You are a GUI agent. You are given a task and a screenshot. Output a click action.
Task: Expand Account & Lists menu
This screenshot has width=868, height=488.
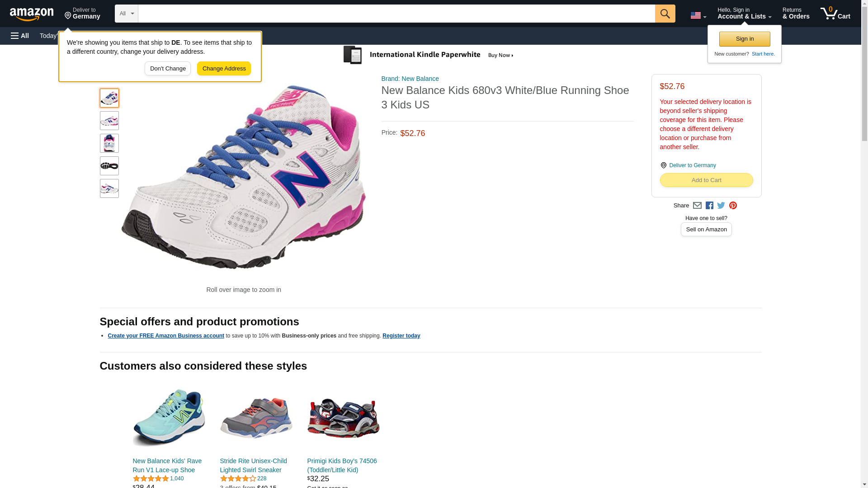coord(744,14)
